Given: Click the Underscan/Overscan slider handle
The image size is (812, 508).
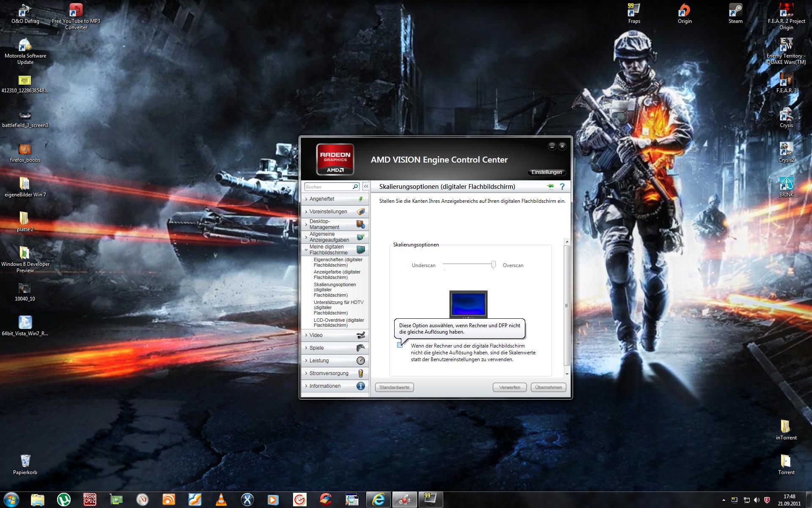Looking at the screenshot, I should [x=493, y=265].
